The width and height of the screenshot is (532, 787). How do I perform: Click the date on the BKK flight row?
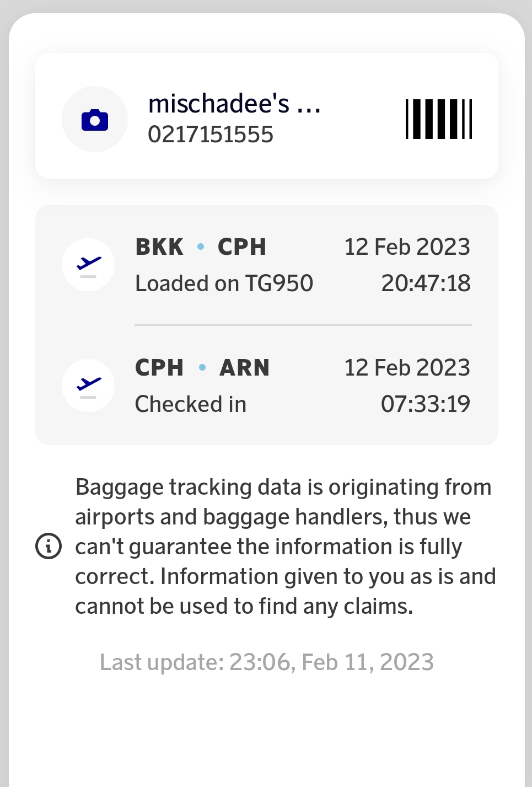pyautogui.click(x=407, y=247)
